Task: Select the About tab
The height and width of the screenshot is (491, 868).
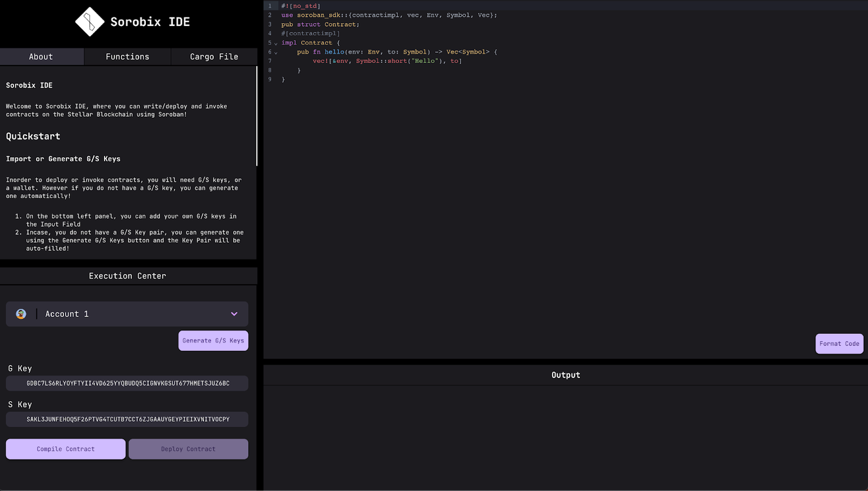Action: pyautogui.click(x=41, y=57)
